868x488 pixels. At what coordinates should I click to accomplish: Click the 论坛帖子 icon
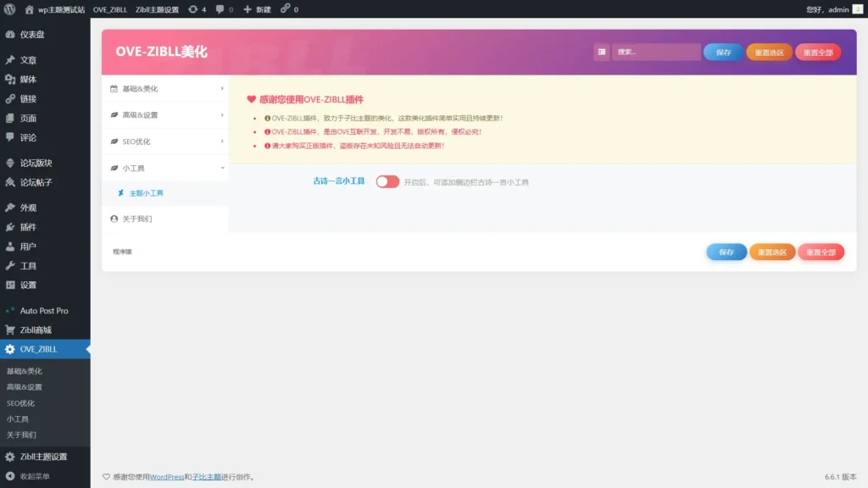(x=10, y=182)
